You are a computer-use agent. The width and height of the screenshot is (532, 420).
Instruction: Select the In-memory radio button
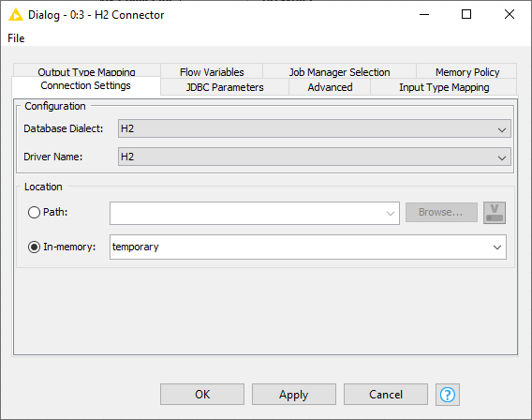tap(34, 247)
